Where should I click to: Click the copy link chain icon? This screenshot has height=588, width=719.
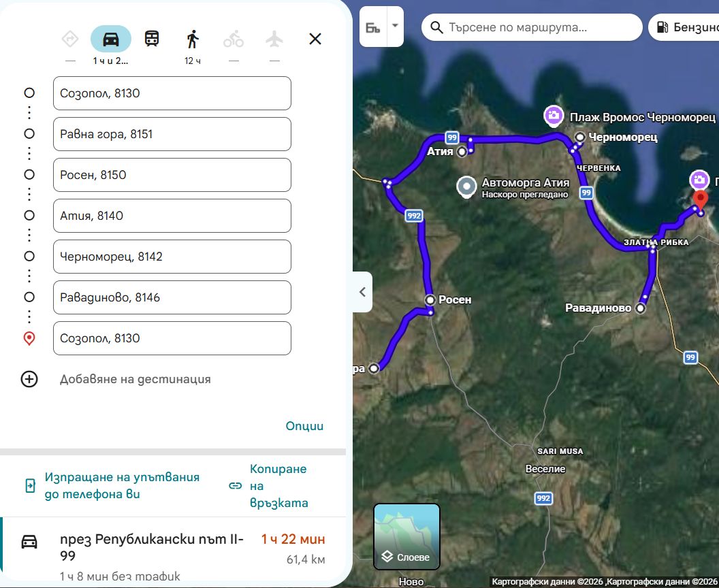[x=235, y=486]
